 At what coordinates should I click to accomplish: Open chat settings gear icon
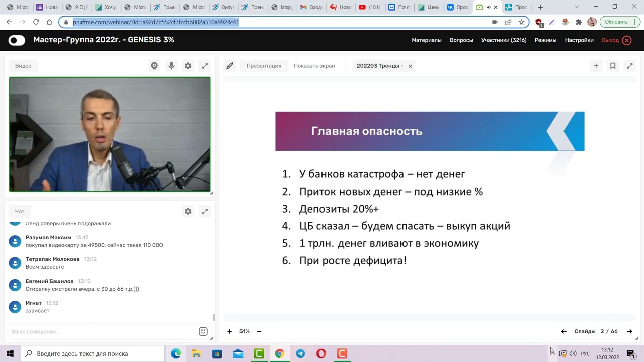pos(188,212)
